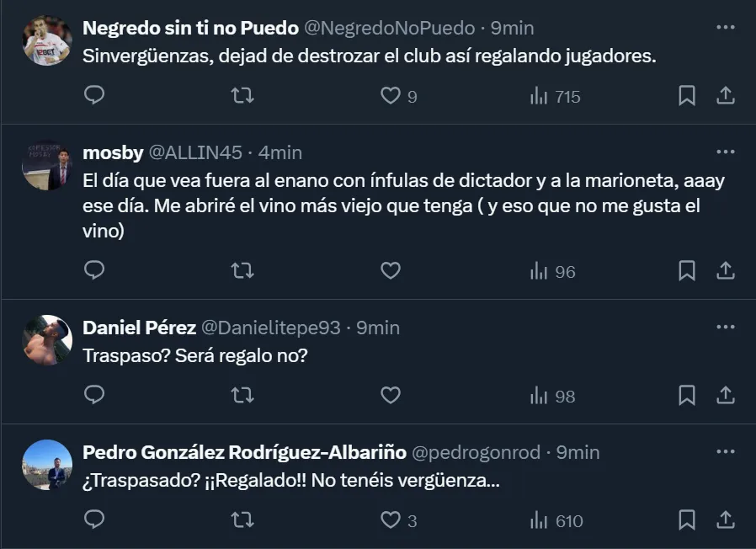
Task: Open more options on Negredo's tweet
Action: pos(725,27)
